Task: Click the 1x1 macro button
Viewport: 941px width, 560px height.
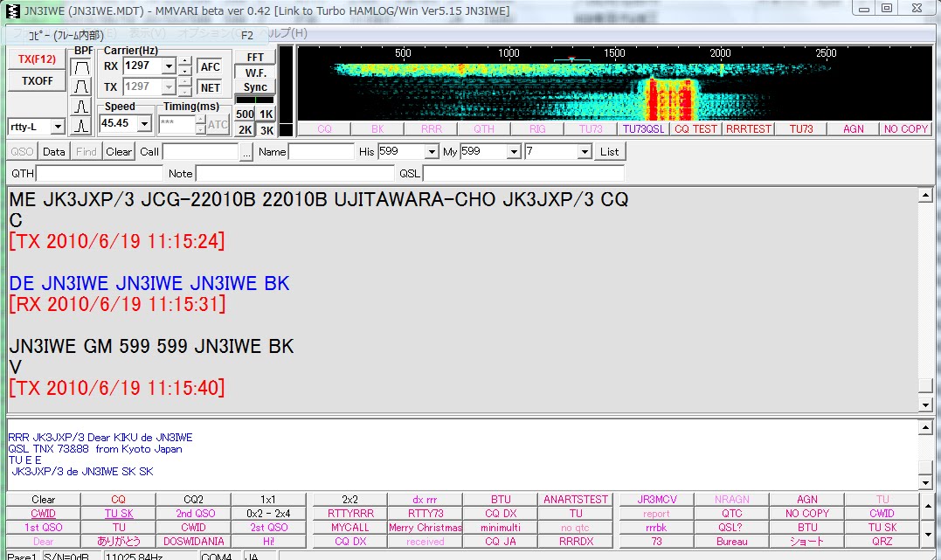Action: pyautogui.click(x=267, y=500)
